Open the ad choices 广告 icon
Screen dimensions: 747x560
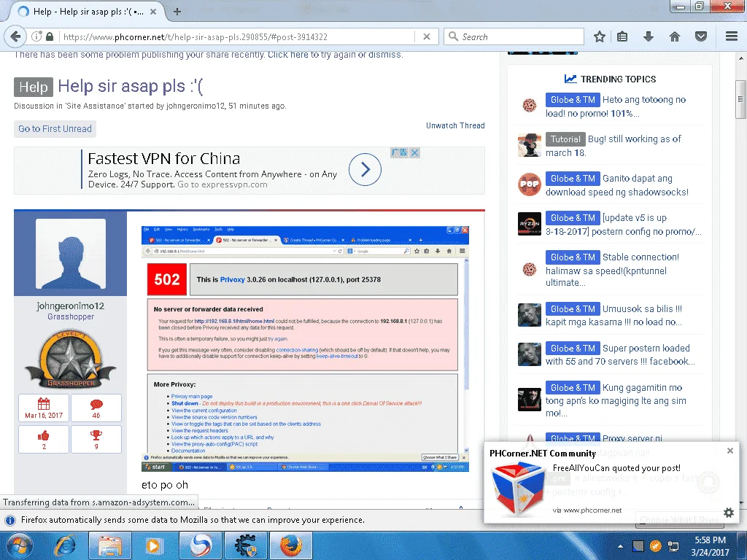[x=400, y=152]
